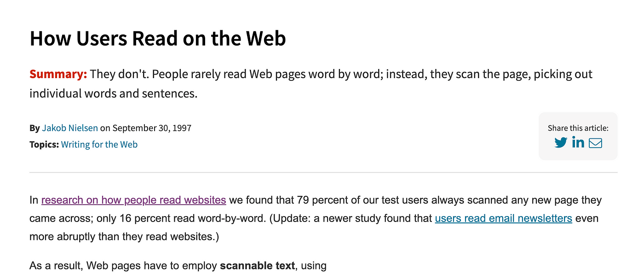644x279 pixels.
Task: Share the article via LinkedIn icon
Action: click(578, 142)
